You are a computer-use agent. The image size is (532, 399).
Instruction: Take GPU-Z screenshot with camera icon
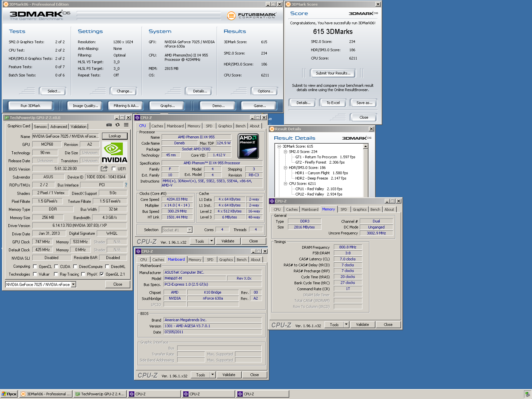(109, 125)
